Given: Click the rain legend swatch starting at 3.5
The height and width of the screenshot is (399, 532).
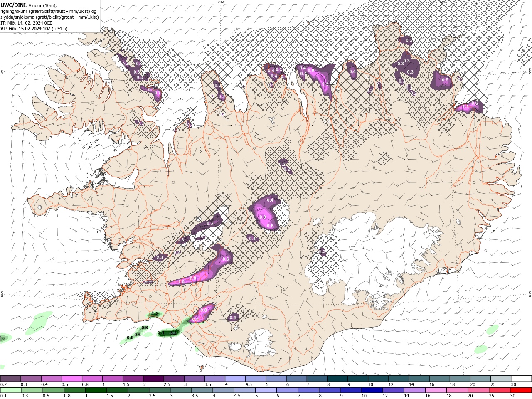Looking at the screenshot, I should (x=202, y=390).
